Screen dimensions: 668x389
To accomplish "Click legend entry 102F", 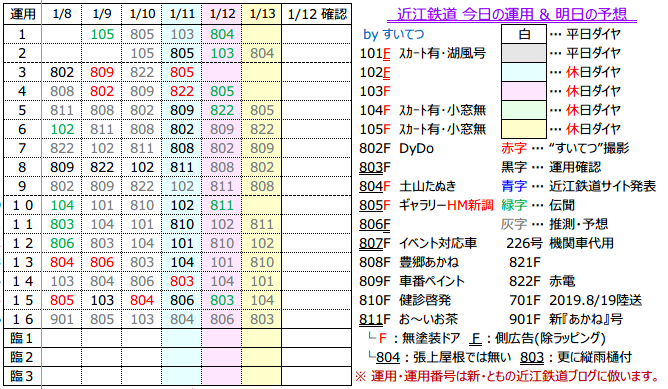I will (x=375, y=72).
